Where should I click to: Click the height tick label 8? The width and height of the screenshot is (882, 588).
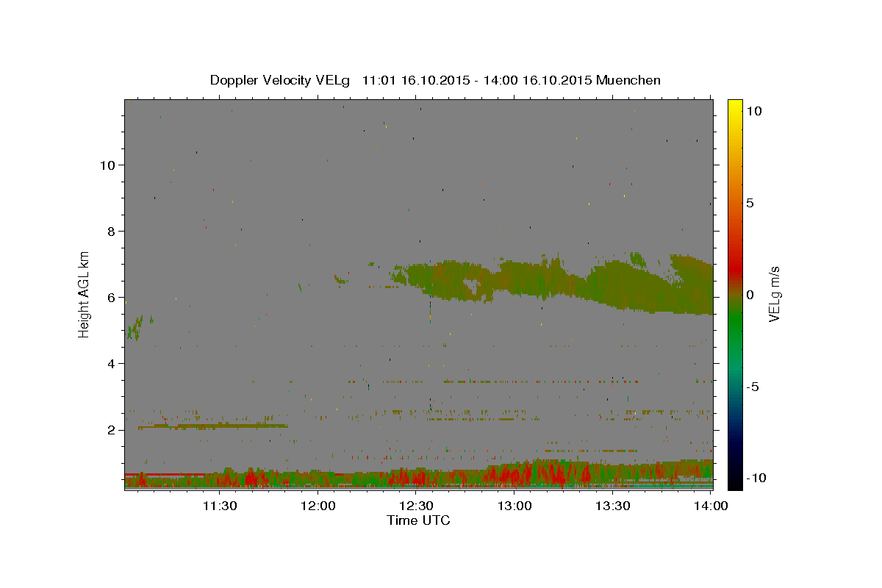112,232
